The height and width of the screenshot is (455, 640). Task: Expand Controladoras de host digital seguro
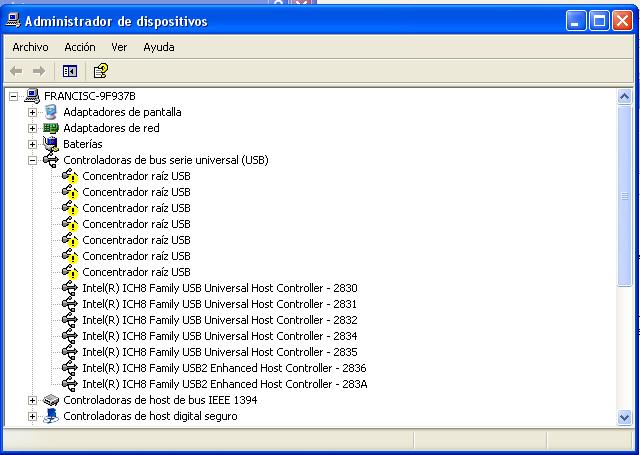point(33,416)
